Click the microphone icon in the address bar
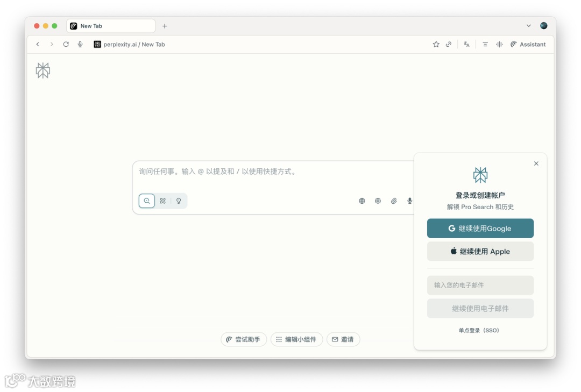This screenshot has width=581, height=392. click(80, 44)
